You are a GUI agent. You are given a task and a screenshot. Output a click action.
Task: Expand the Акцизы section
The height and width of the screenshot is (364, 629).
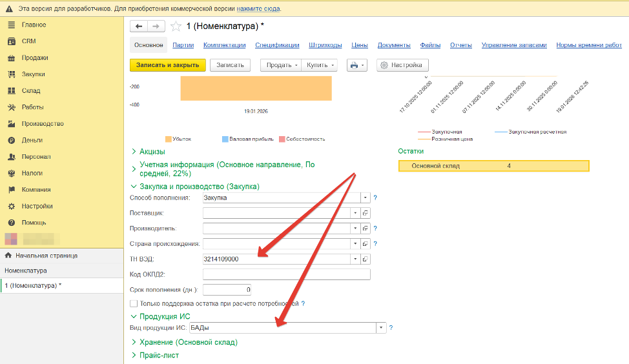tap(152, 152)
